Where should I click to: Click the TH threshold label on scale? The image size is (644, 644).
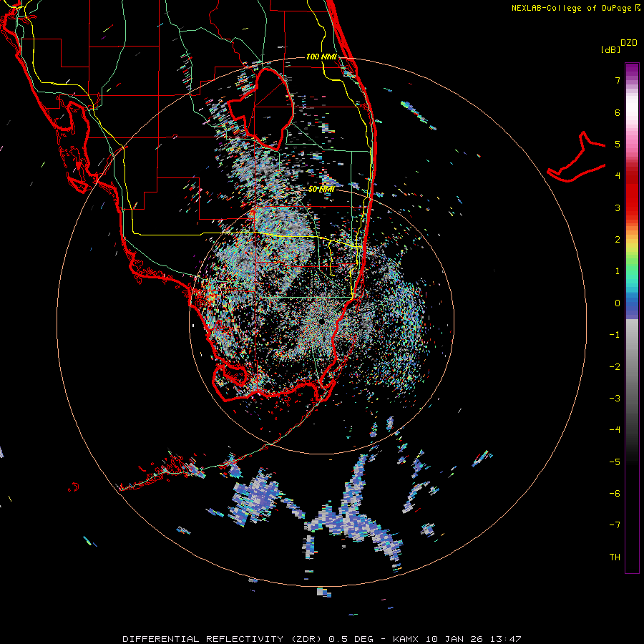[615, 557]
